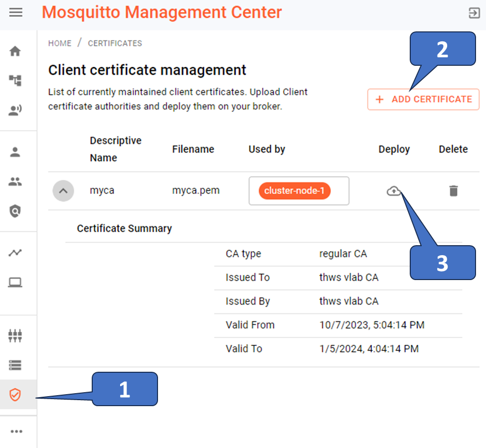486x448 pixels.
Task: Expand the three-dots more options in sidebar
Action: click(15, 431)
